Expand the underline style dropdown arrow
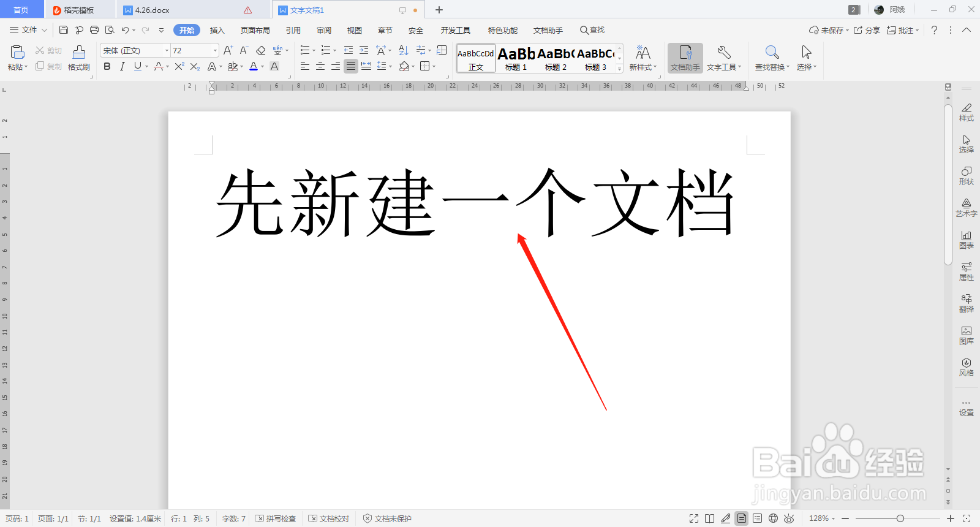 pyautogui.click(x=147, y=67)
